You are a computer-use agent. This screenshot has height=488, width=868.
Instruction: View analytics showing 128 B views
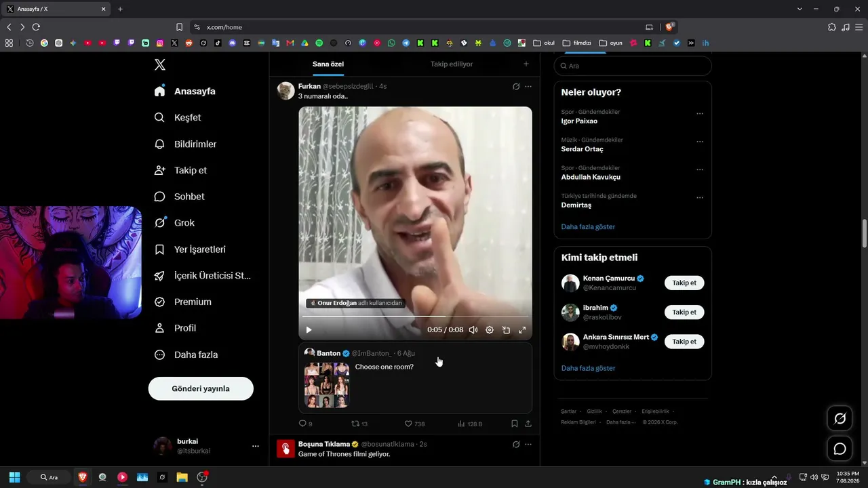[x=469, y=424]
